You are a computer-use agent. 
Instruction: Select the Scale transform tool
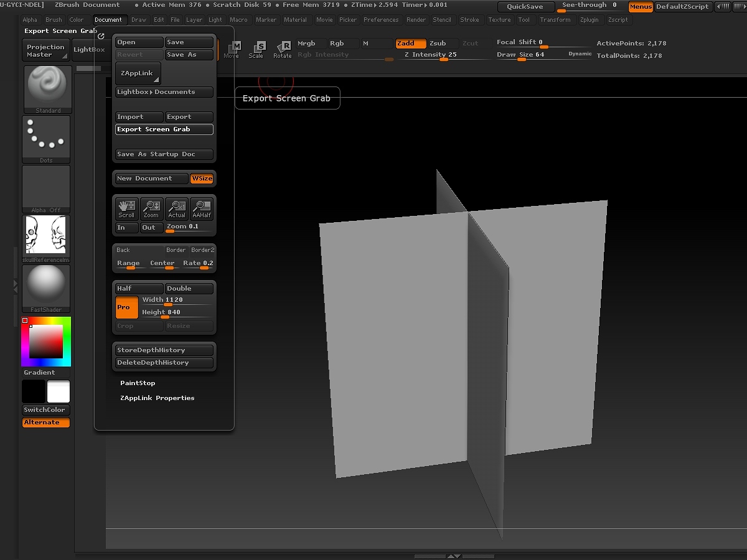[x=256, y=50]
